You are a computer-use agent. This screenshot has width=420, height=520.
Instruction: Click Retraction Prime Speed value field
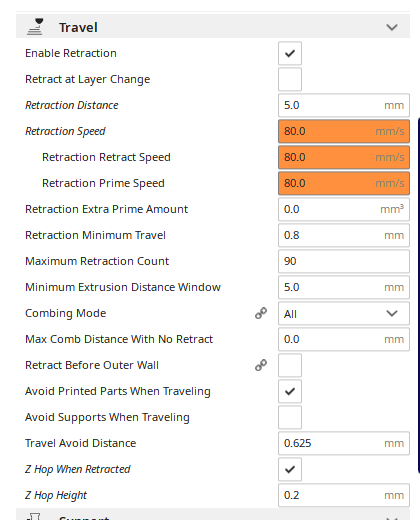344,183
